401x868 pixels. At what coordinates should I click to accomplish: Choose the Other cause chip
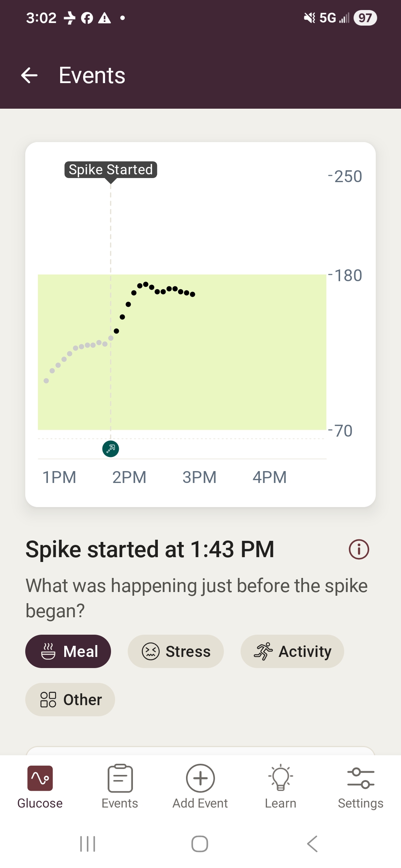pyautogui.click(x=70, y=700)
